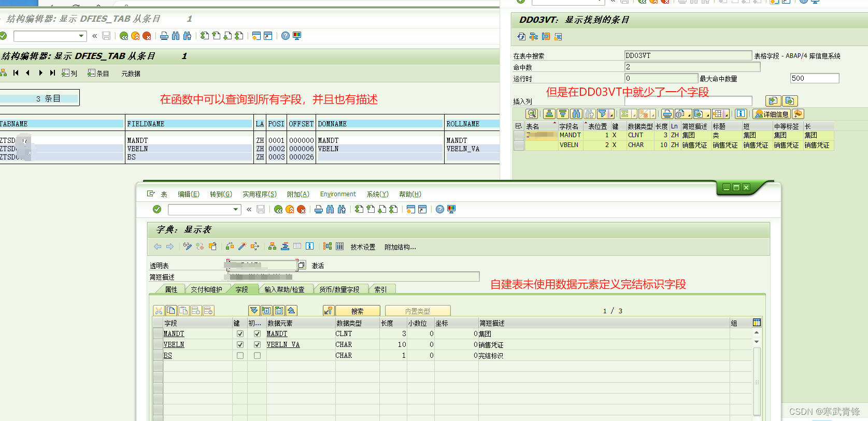Screen dimensions: 868x421
Task: Click the print icon in DD03VT grid toolbar
Action: click(667, 114)
